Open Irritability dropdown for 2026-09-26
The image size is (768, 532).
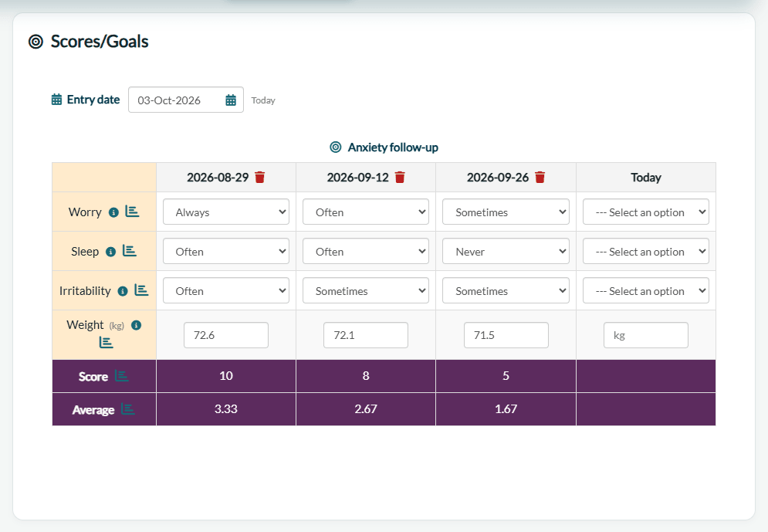tap(506, 290)
